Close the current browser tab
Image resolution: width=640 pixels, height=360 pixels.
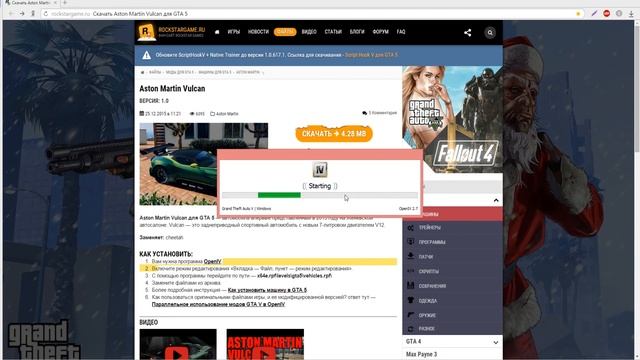[56, 2]
